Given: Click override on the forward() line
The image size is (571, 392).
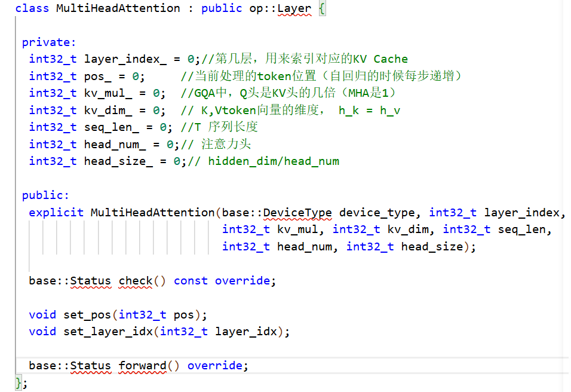Looking at the screenshot, I should click(x=215, y=366).
